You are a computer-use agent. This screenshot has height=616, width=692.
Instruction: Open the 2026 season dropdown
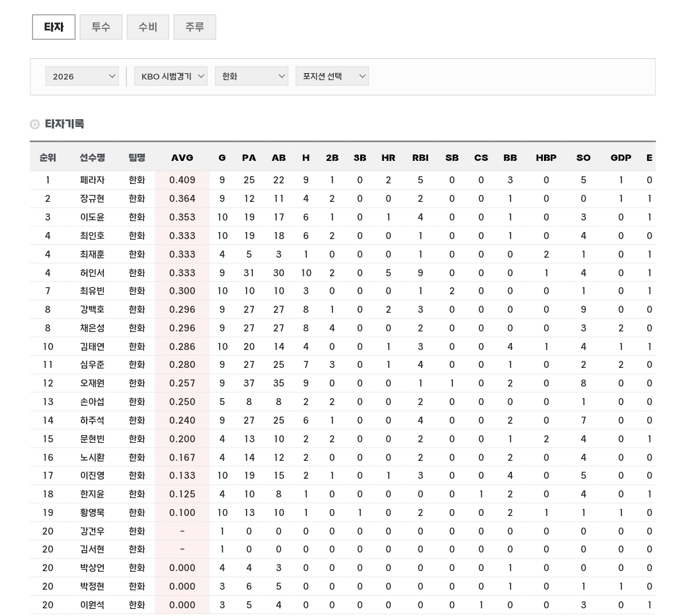pos(82,76)
